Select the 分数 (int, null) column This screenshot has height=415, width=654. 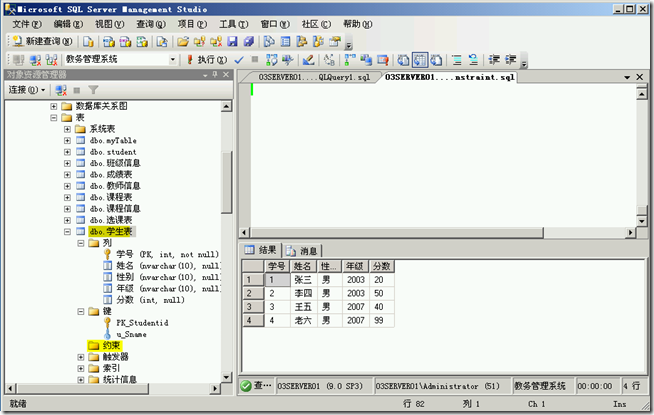(150, 300)
